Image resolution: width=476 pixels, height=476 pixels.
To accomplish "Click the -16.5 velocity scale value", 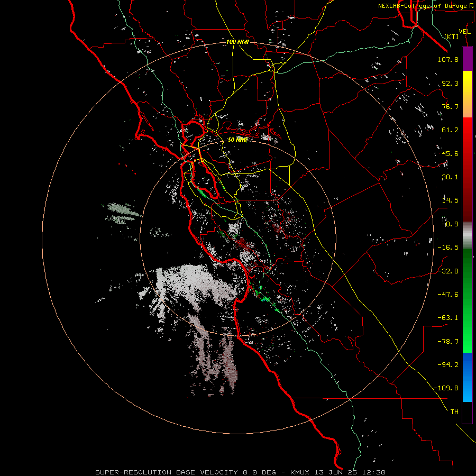I will click(448, 248).
